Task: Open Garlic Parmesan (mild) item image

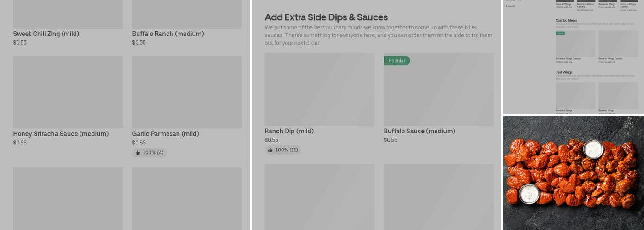Action: coord(187,92)
